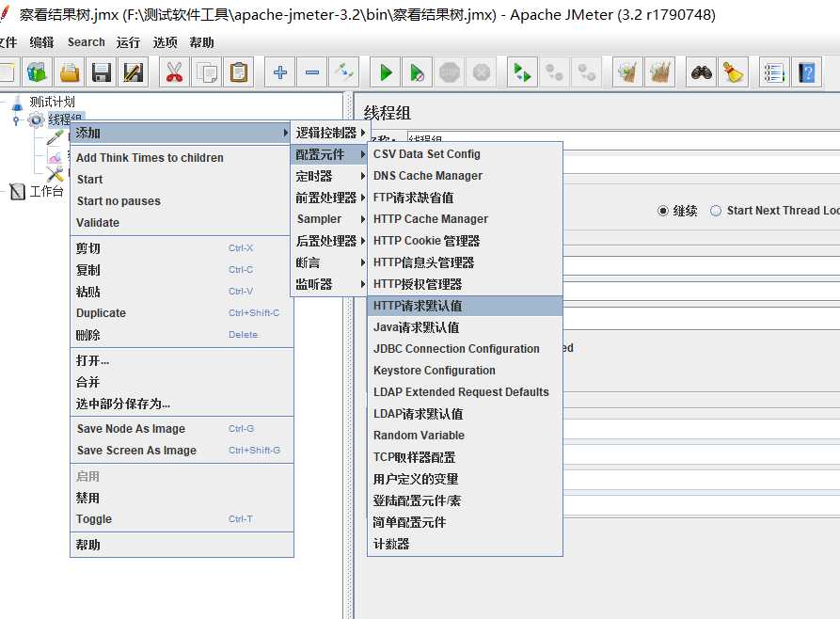This screenshot has height=619, width=840.
Task: Open the 后置处理器 submenu
Action: [x=330, y=241]
